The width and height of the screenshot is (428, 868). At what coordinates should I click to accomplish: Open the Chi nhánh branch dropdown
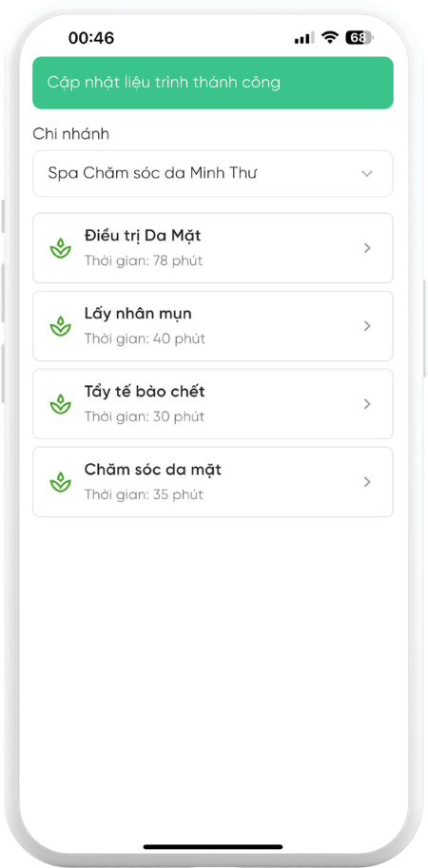(x=213, y=173)
